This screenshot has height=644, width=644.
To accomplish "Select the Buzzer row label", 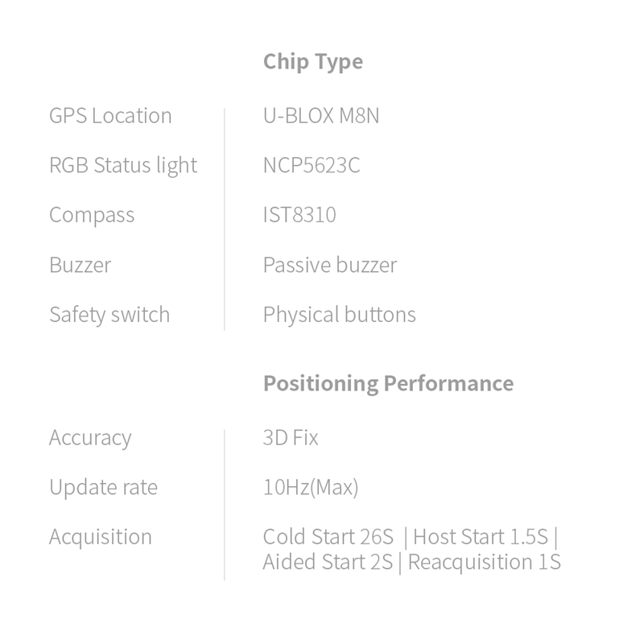I will (80, 266).
